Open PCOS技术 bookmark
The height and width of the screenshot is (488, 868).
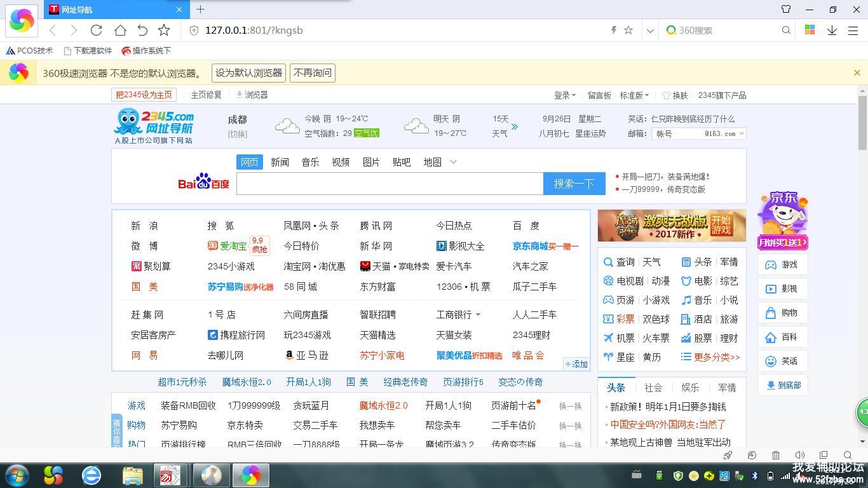click(29, 51)
